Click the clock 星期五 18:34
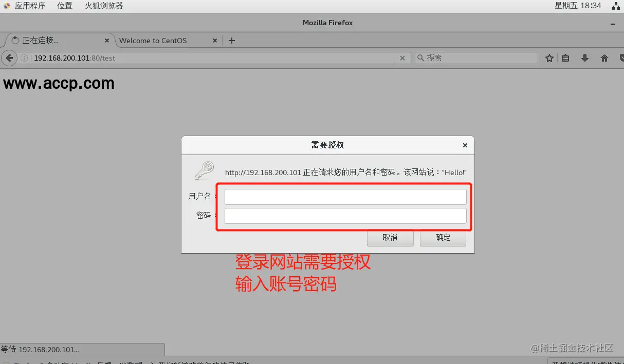Image resolution: width=624 pixels, height=364 pixels. click(x=578, y=6)
